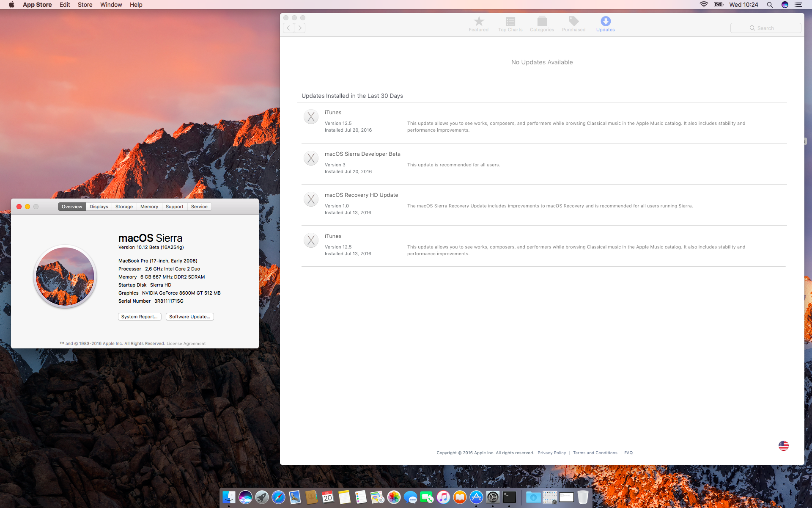Switch to the Support tab
This screenshot has height=508, width=812.
coord(174,207)
